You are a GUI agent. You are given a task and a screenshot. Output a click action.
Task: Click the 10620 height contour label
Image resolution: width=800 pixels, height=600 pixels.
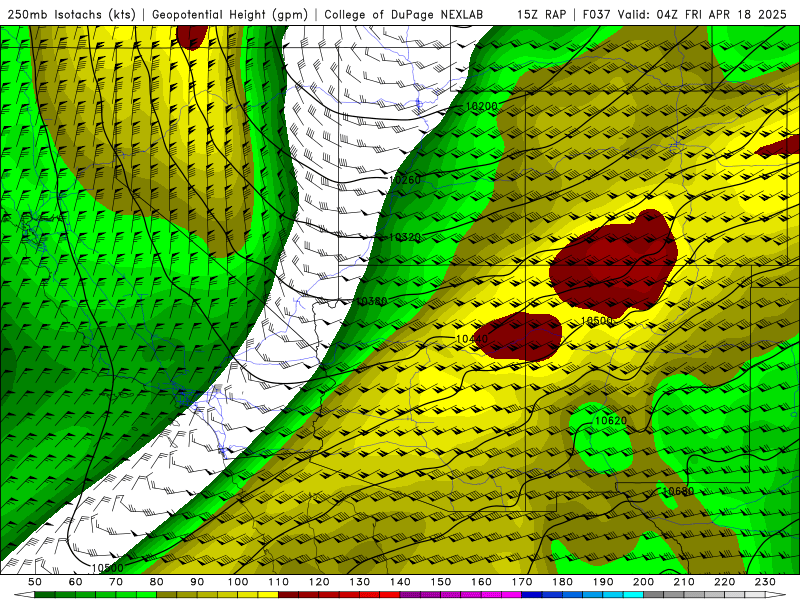(x=611, y=421)
